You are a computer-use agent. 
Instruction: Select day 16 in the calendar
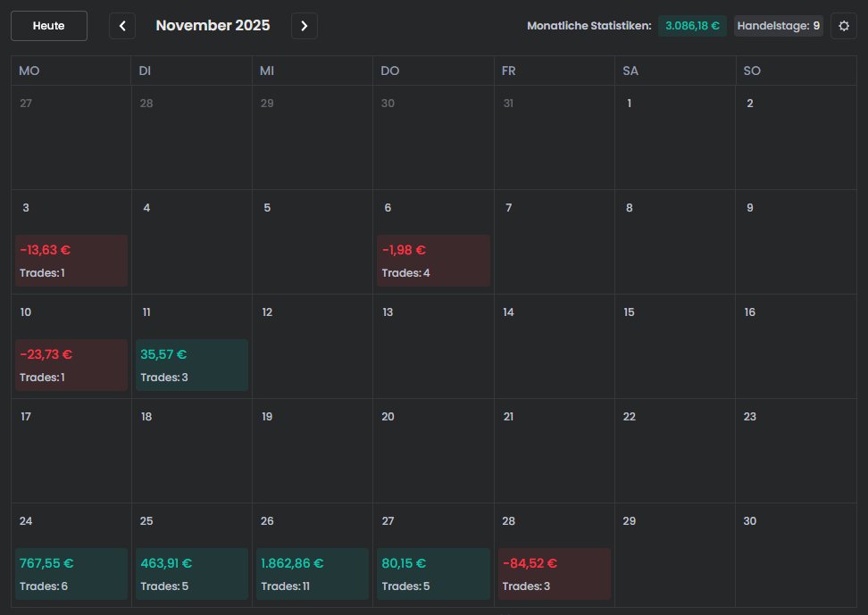[796, 346]
